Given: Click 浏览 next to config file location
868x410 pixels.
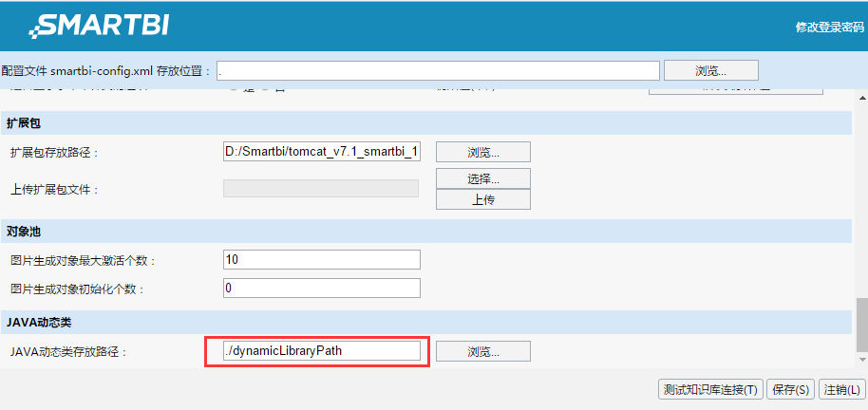Looking at the screenshot, I should click(x=710, y=71).
